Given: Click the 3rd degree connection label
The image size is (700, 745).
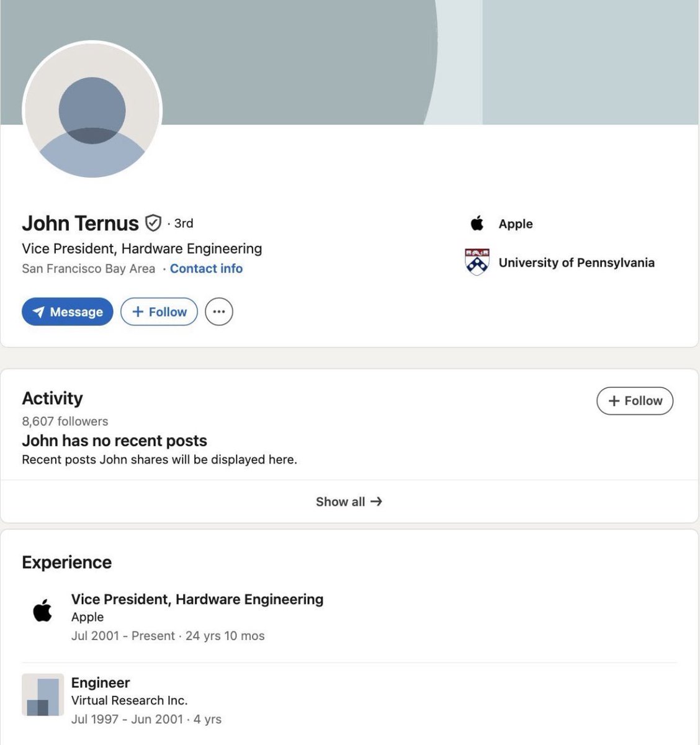Looking at the screenshot, I should click(x=184, y=223).
